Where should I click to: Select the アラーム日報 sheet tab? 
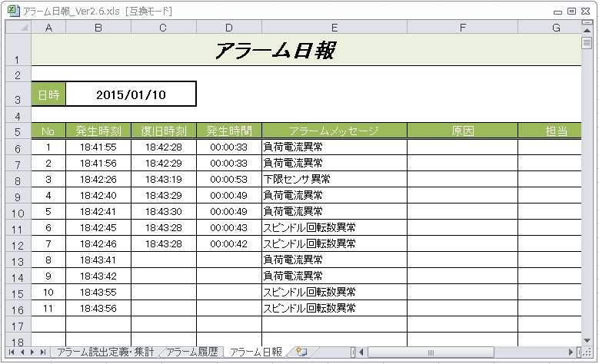click(x=255, y=352)
